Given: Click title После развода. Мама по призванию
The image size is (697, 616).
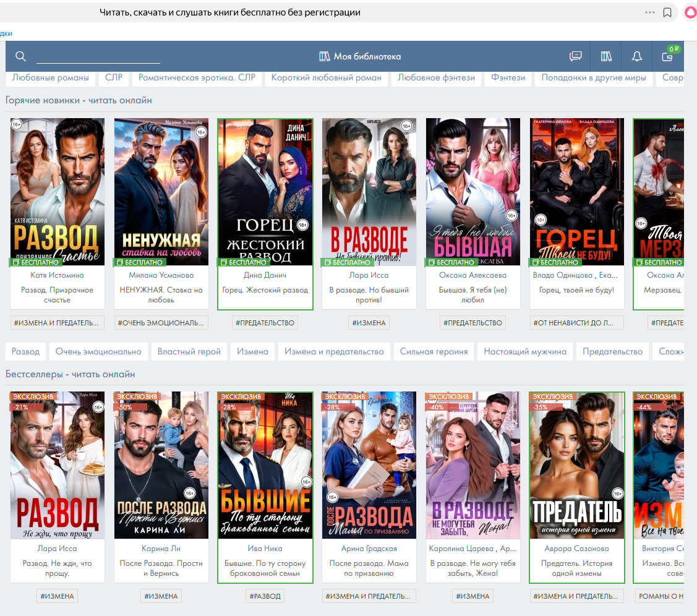Looking at the screenshot, I should tap(369, 568).
